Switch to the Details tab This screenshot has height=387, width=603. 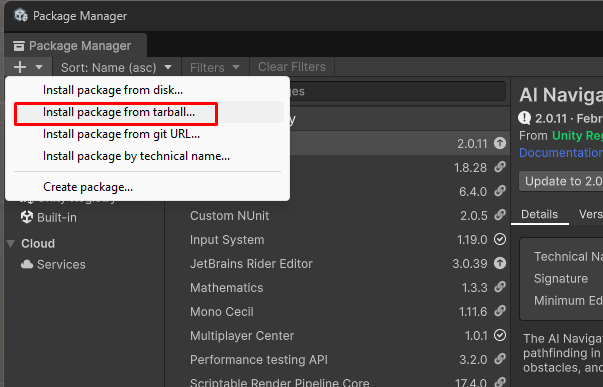(x=539, y=215)
